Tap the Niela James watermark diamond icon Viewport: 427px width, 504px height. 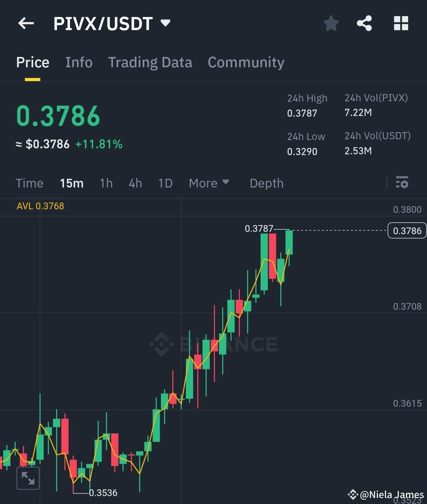pyautogui.click(x=352, y=494)
